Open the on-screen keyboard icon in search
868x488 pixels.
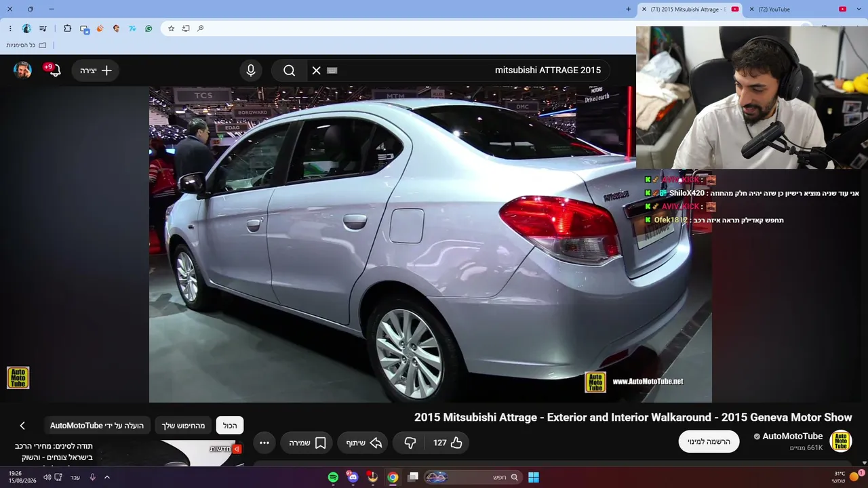point(332,70)
